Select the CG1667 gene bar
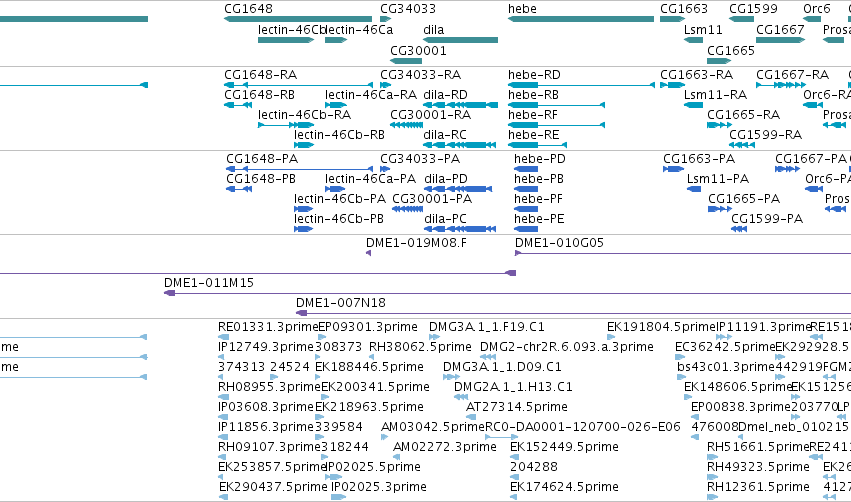The height and width of the screenshot is (502, 851). pos(780,40)
